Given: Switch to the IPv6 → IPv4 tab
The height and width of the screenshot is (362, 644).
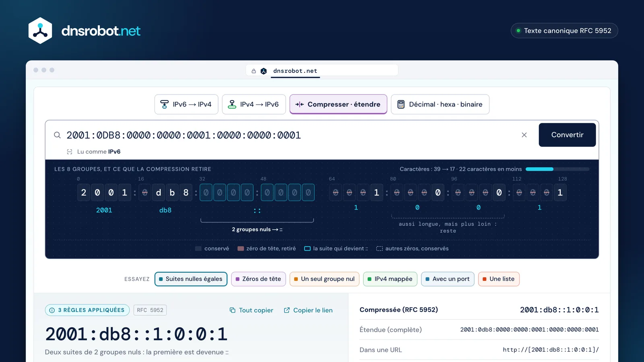Looking at the screenshot, I should click(186, 105).
